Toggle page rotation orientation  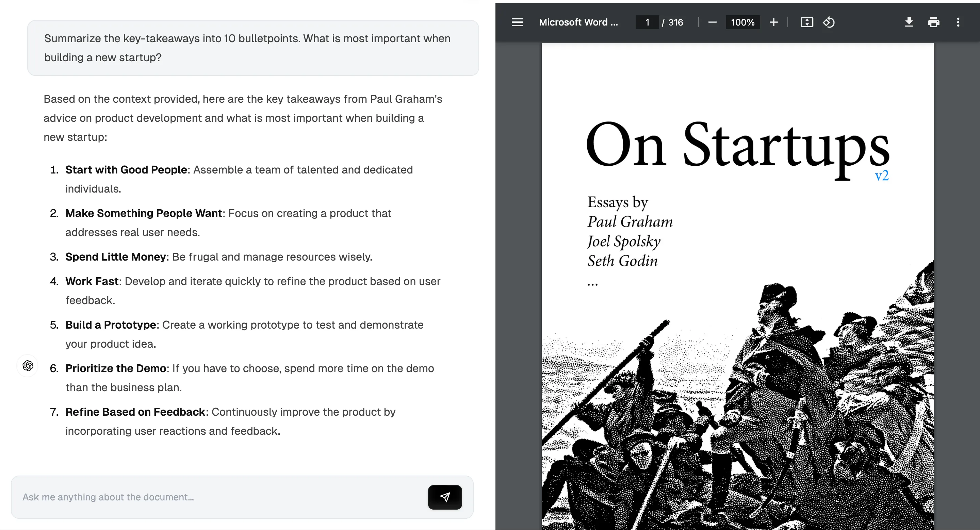[829, 22]
